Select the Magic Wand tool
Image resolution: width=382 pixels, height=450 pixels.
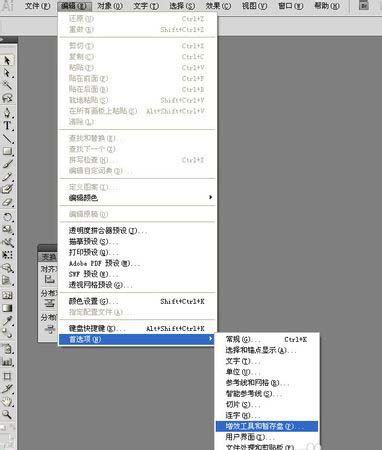(7, 85)
